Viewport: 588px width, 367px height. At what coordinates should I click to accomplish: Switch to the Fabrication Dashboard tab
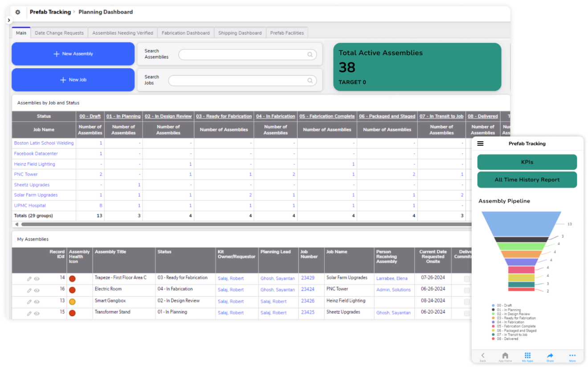point(186,33)
